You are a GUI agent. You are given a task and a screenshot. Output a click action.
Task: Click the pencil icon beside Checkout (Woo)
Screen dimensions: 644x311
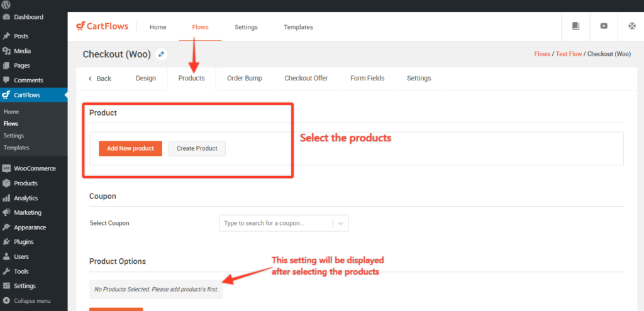pyautogui.click(x=162, y=54)
